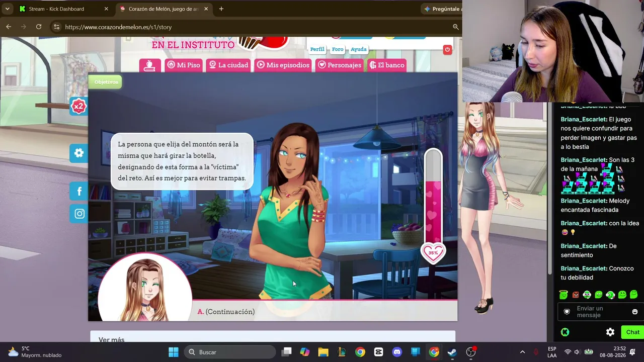Open Windows Start menu
644x362 pixels.
[x=174, y=352]
